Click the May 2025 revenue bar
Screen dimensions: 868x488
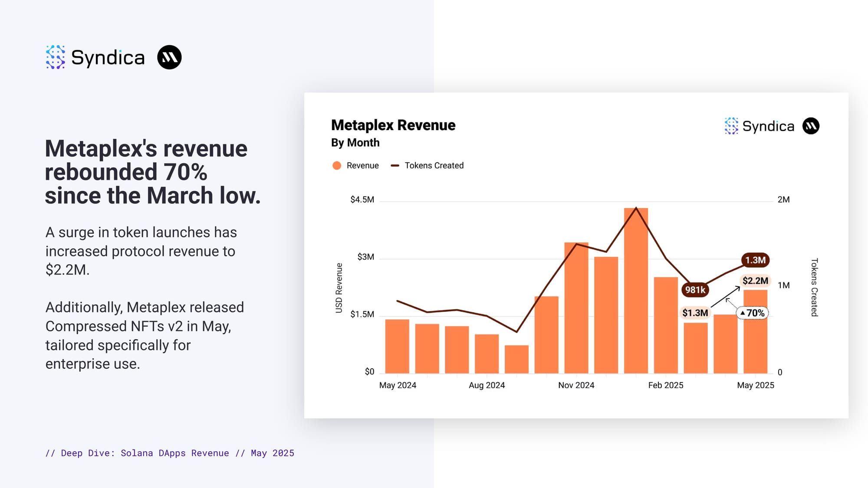pyautogui.click(x=755, y=331)
